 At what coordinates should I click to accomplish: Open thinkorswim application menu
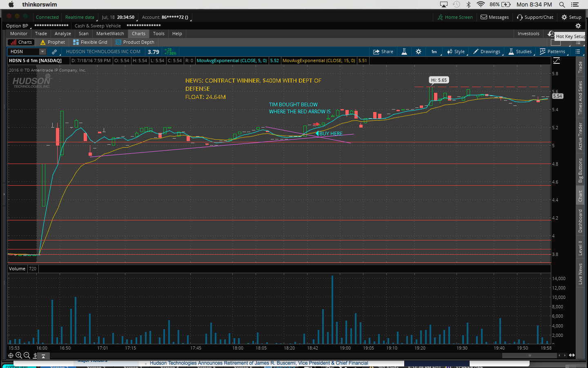pyautogui.click(x=40, y=4)
